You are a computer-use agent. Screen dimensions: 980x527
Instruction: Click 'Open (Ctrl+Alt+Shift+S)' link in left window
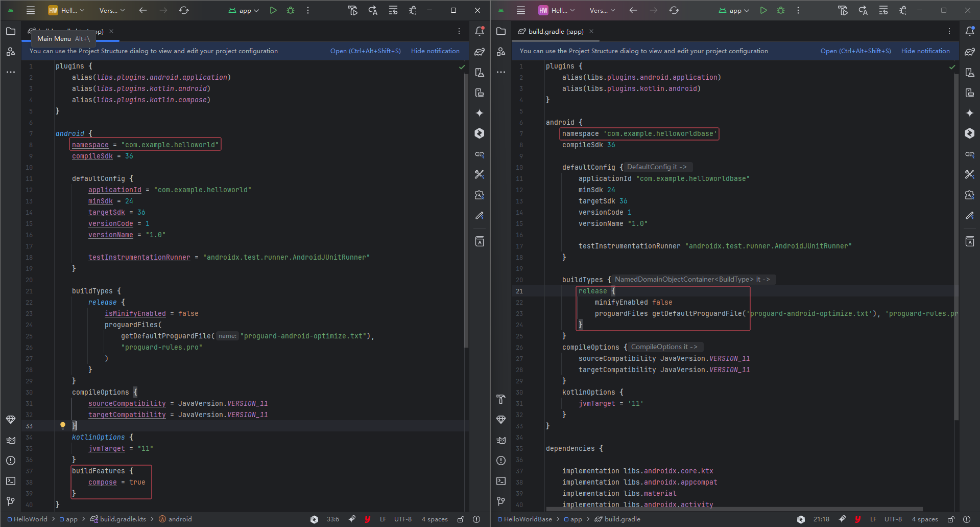click(365, 51)
